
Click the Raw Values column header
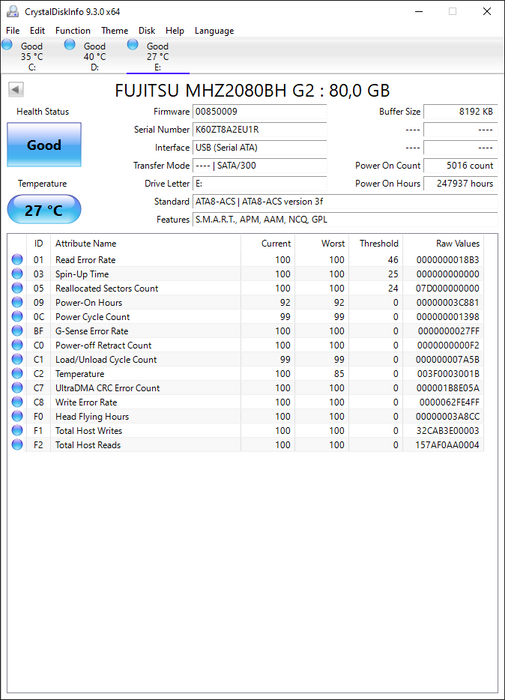click(443, 243)
